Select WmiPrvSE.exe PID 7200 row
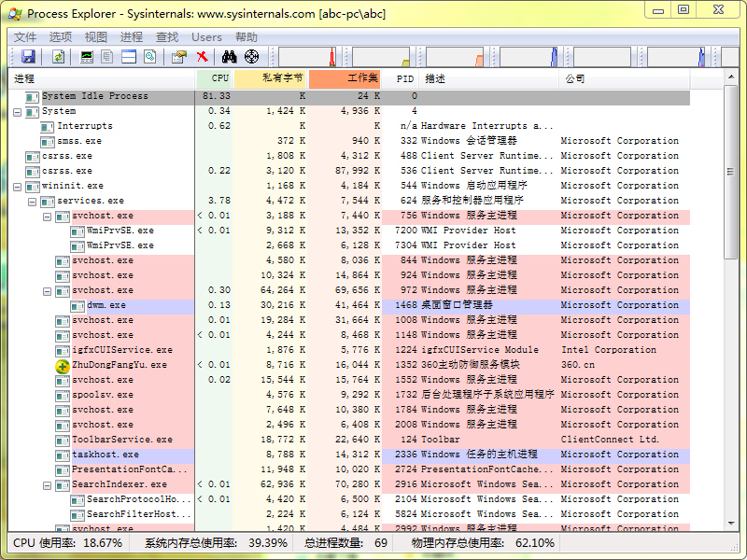Image resolution: width=747 pixels, height=560 pixels. pos(349,231)
